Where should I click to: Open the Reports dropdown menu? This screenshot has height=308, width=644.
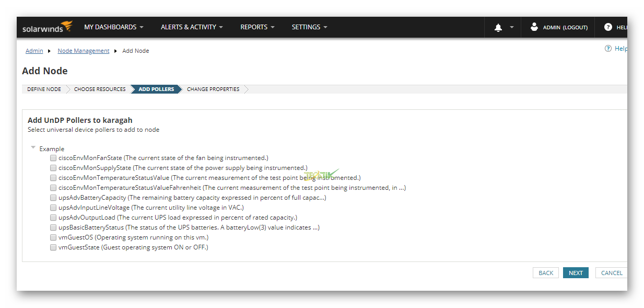(257, 27)
